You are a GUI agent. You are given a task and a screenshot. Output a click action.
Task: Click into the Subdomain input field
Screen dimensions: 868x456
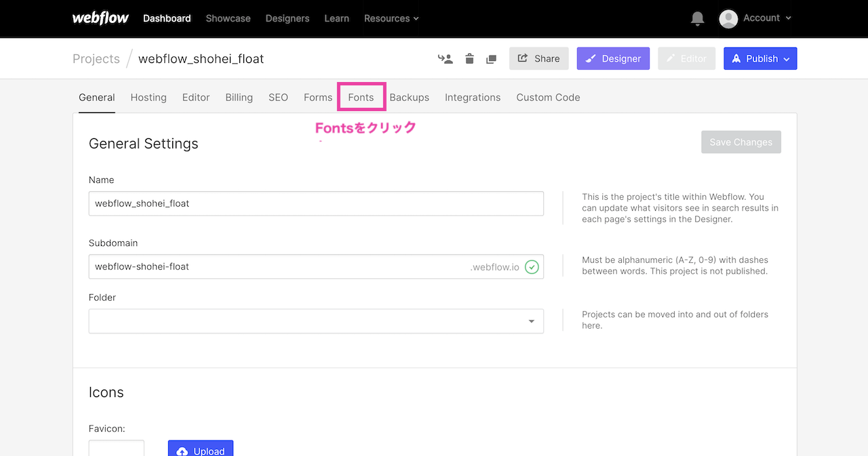coord(316,267)
